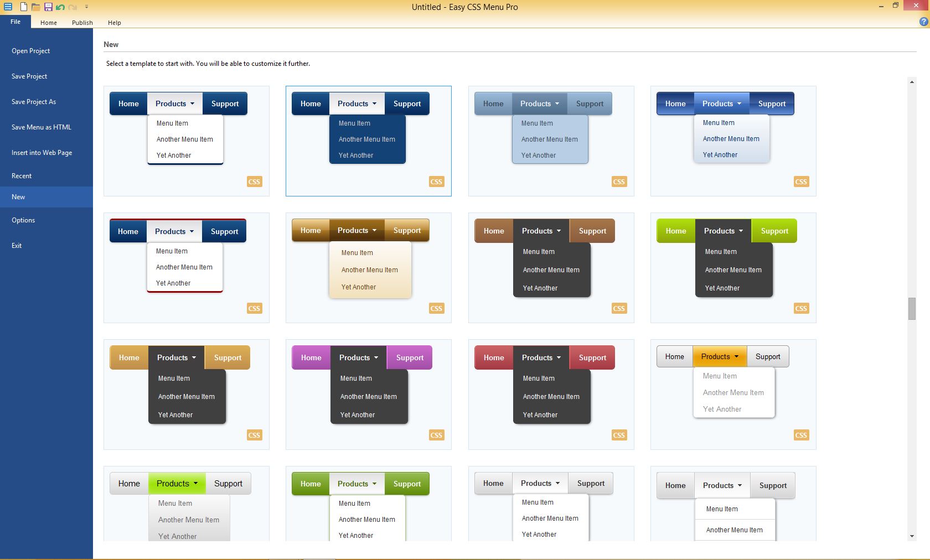This screenshot has height=560, width=930.
Task: Choose the gray template with lime-green Products tab
Action: (x=187, y=504)
